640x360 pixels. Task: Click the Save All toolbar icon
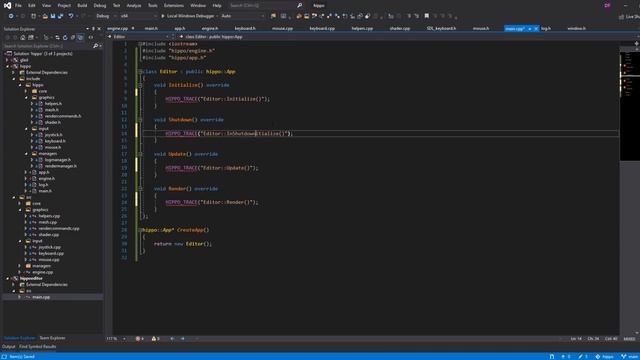60,16
